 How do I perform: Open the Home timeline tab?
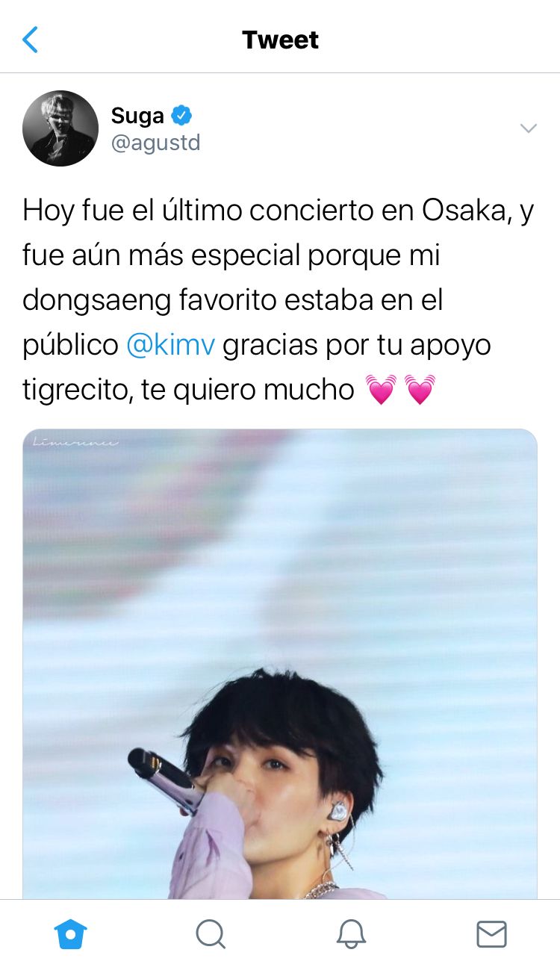71,933
